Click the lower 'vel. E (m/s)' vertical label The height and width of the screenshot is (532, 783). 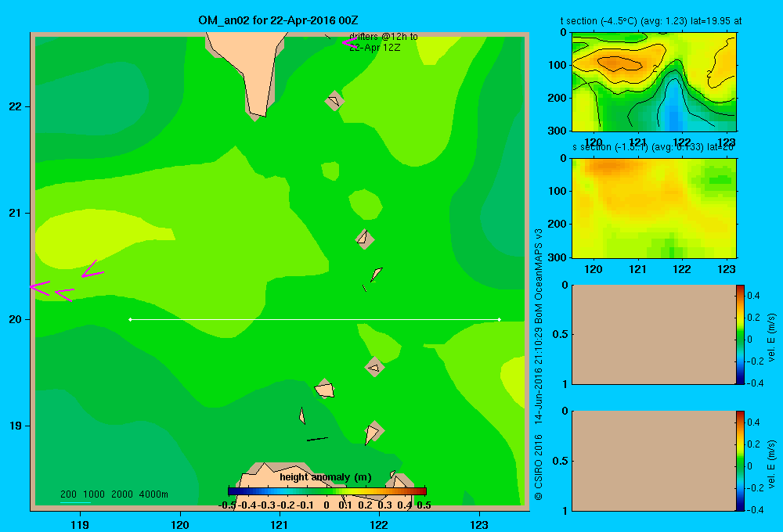point(772,464)
